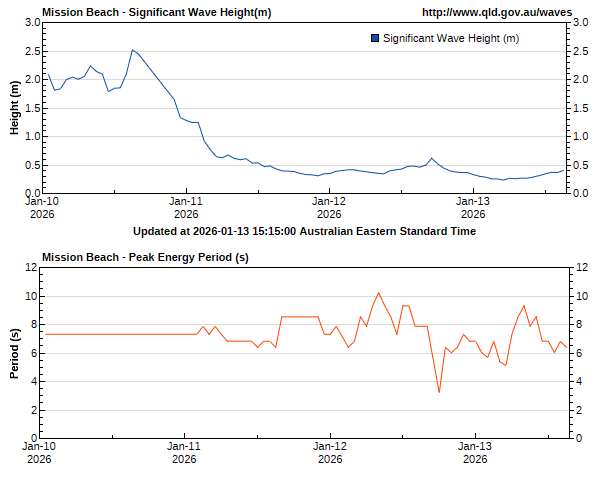Click the 'Significant Wave Height (m)' legend label
Screen dimensions: 600x490
[x=450, y=38]
